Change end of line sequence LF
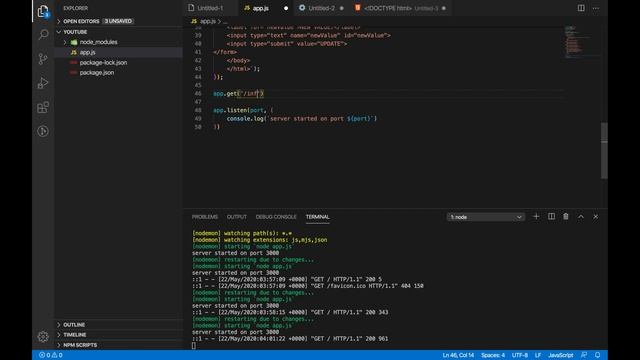640x360 pixels. pyautogui.click(x=538, y=355)
